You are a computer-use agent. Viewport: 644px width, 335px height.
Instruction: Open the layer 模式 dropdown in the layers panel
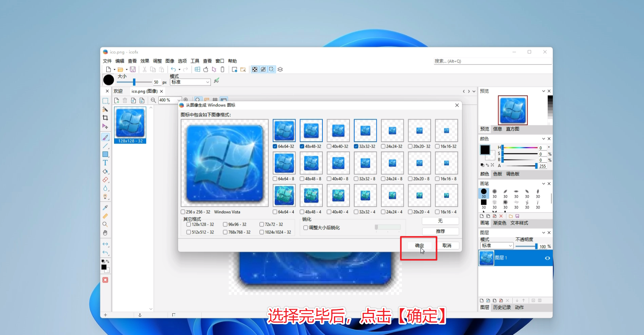click(x=497, y=246)
